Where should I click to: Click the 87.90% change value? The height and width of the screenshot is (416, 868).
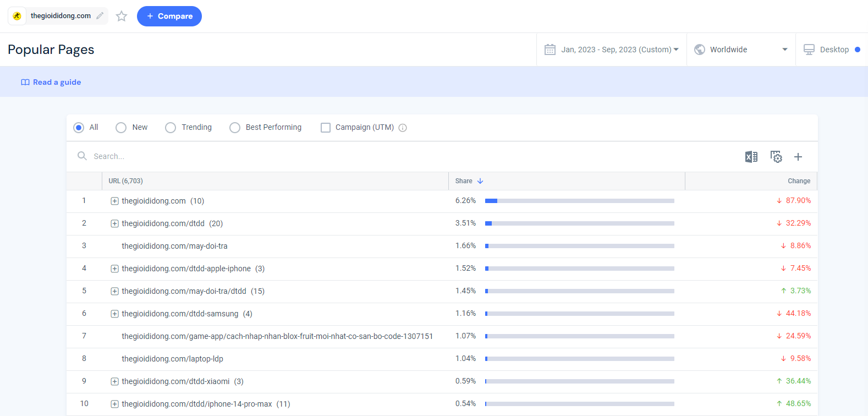click(x=798, y=201)
